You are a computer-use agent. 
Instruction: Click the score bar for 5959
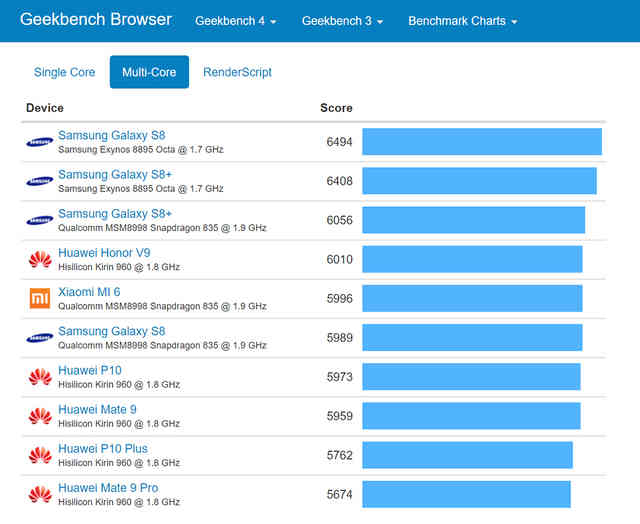pos(471,416)
